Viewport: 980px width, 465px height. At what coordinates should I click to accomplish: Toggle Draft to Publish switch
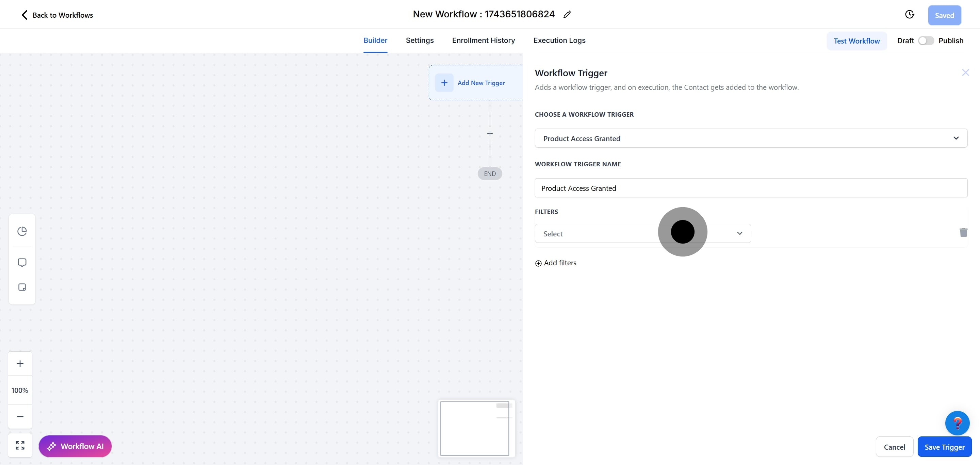pos(926,41)
